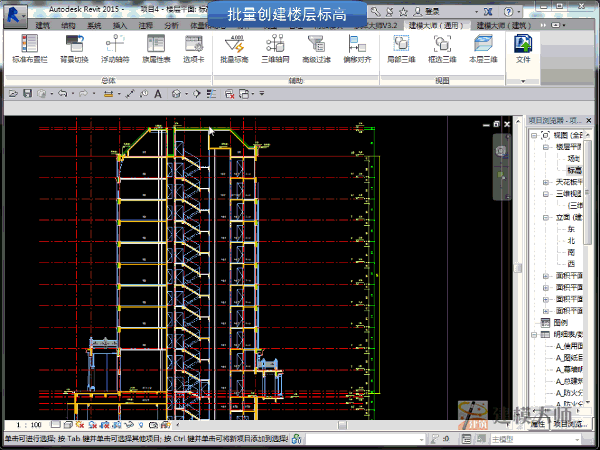Viewport: 600px width, 450px height.
Task: Click the visual style icon in view control bar
Action: (68, 425)
